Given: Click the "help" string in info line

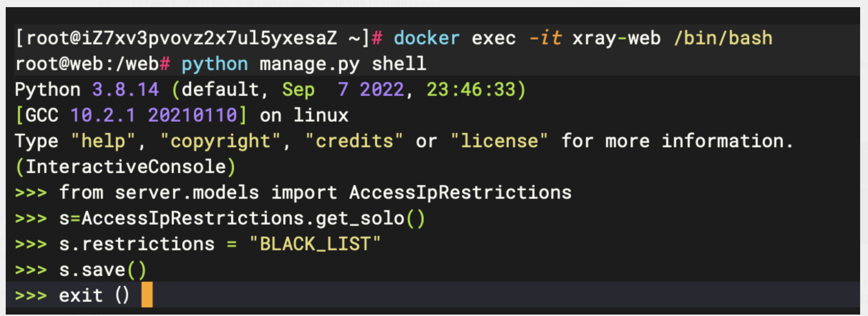Looking at the screenshot, I should [x=103, y=141].
